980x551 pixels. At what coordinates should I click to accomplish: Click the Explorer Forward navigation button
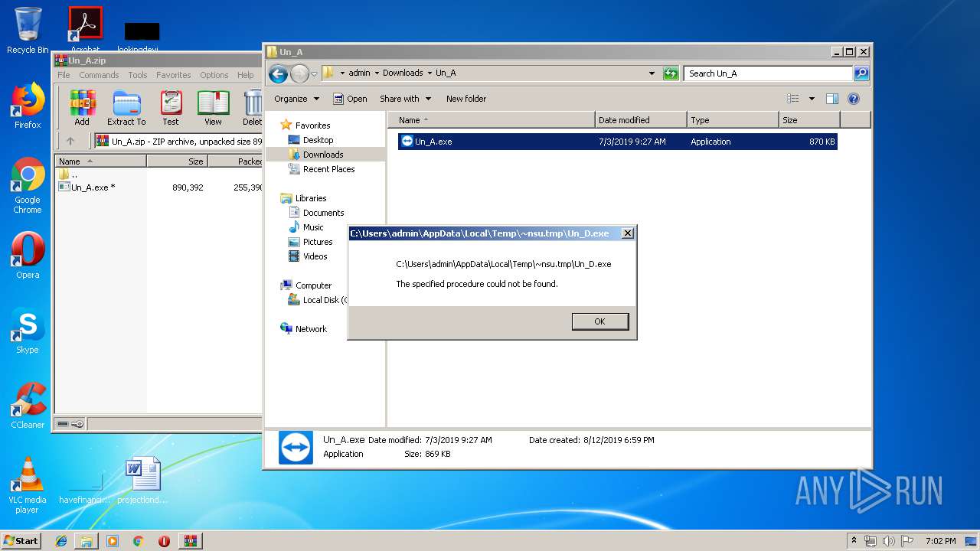(299, 73)
